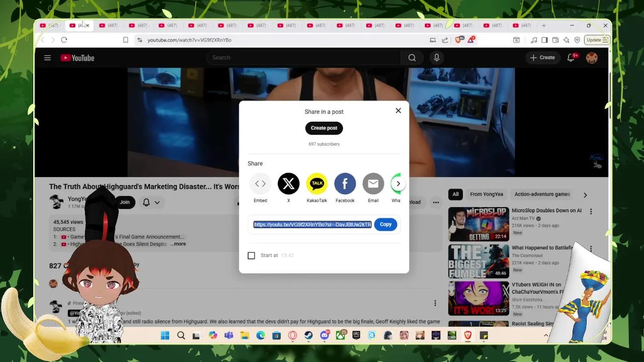Open Windows taskbar search
The width and height of the screenshot is (644, 362).
181,335
